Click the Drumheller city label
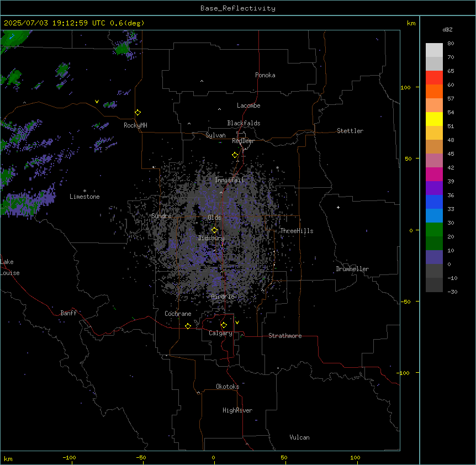The width and height of the screenshot is (476, 465). click(352, 269)
